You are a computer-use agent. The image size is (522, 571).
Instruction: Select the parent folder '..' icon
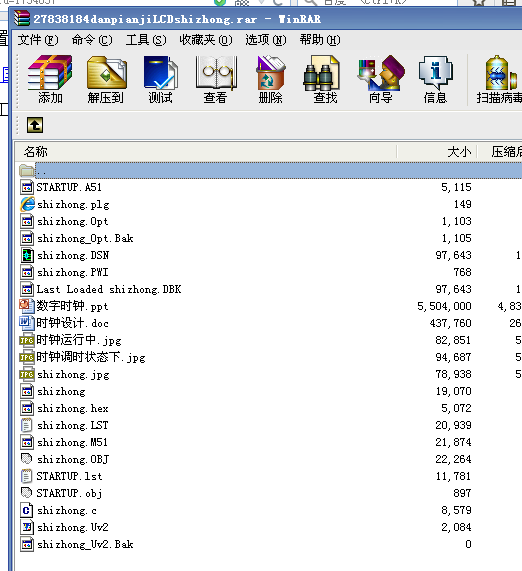[x=27, y=170]
